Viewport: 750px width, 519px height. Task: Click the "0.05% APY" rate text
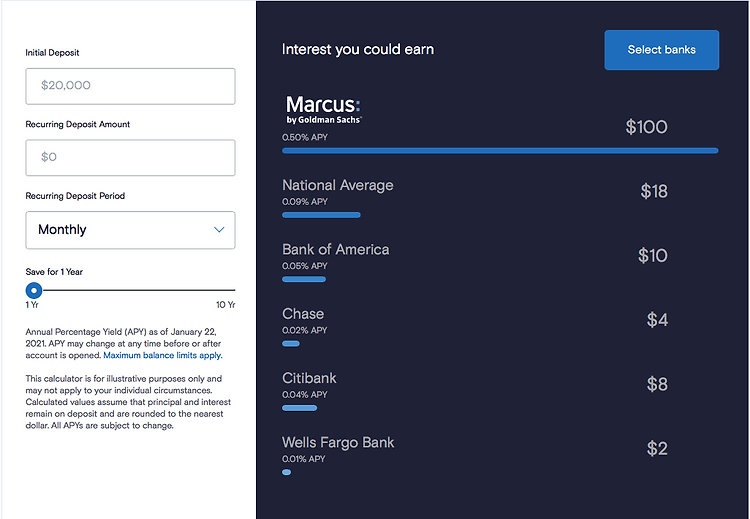(305, 266)
